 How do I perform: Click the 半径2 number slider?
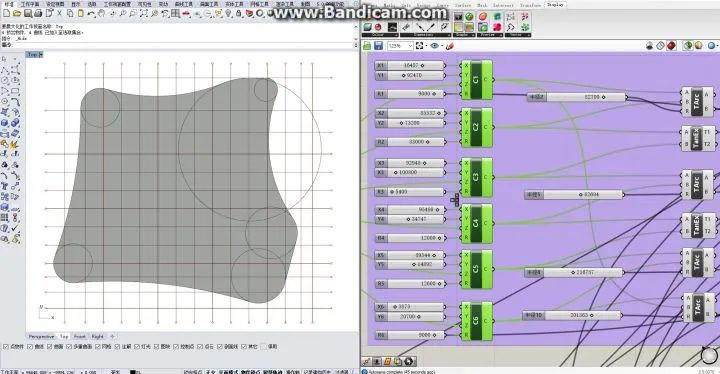click(x=576, y=97)
